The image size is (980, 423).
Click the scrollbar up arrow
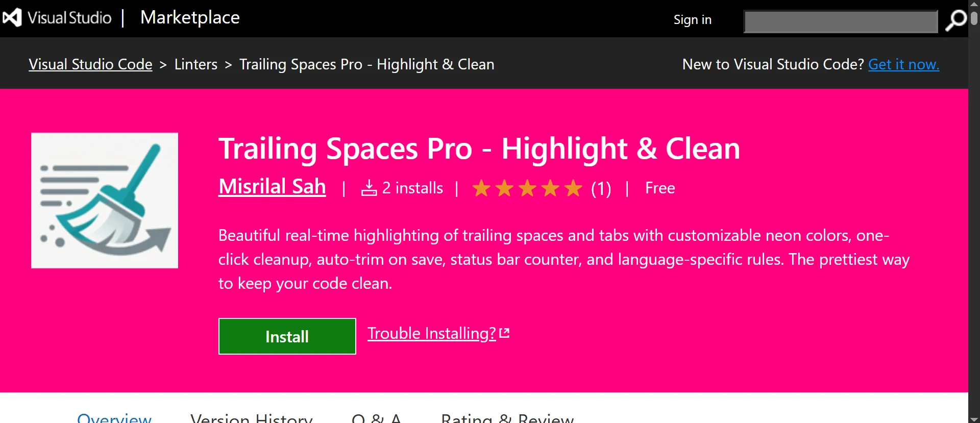[974, 4]
